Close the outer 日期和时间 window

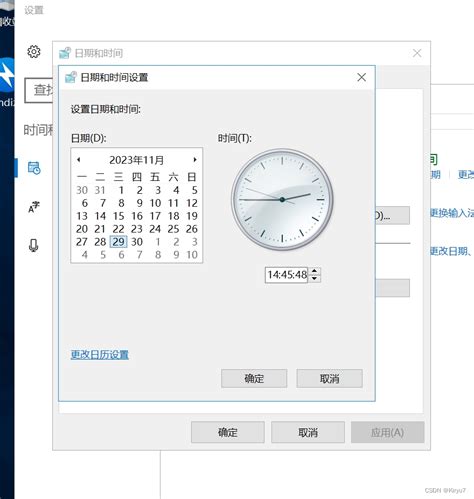click(x=417, y=53)
